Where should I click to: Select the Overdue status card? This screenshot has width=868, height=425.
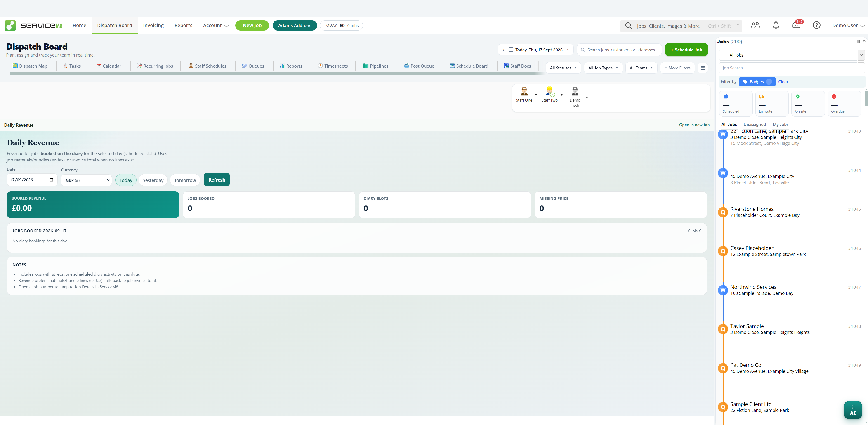(x=844, y=104)
